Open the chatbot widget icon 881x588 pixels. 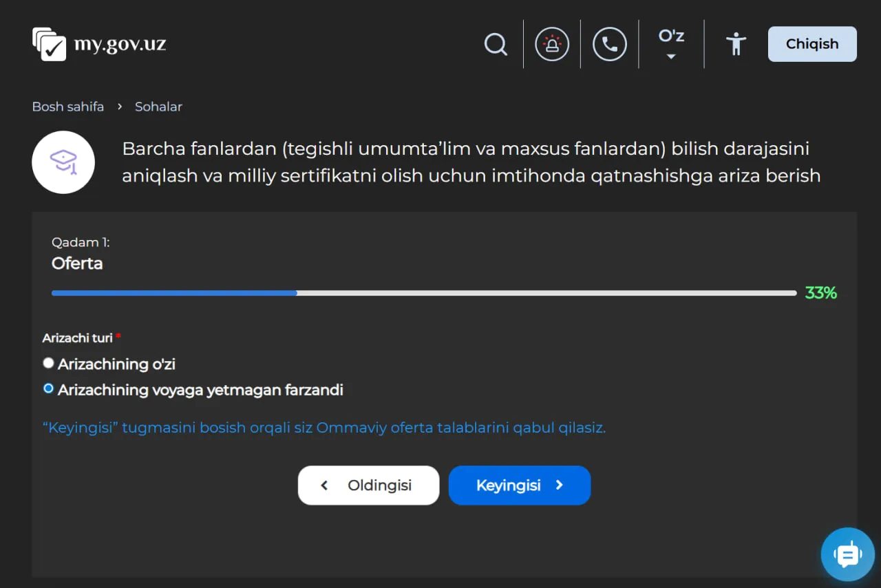coord(847,554)
